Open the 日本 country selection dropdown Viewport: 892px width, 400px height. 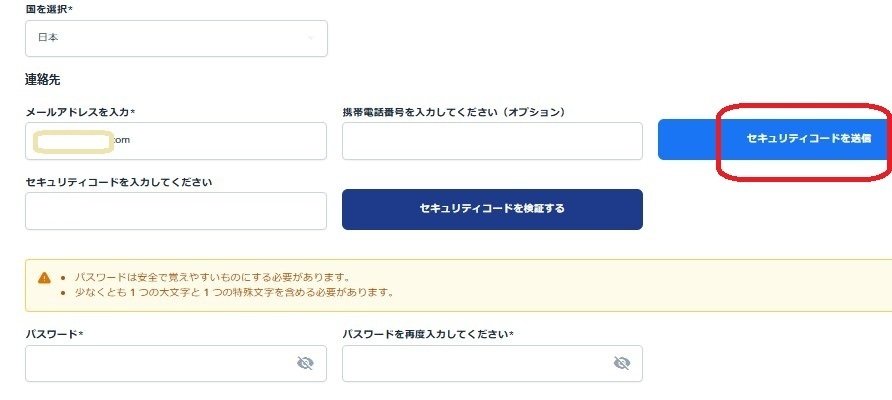[176, 39]
